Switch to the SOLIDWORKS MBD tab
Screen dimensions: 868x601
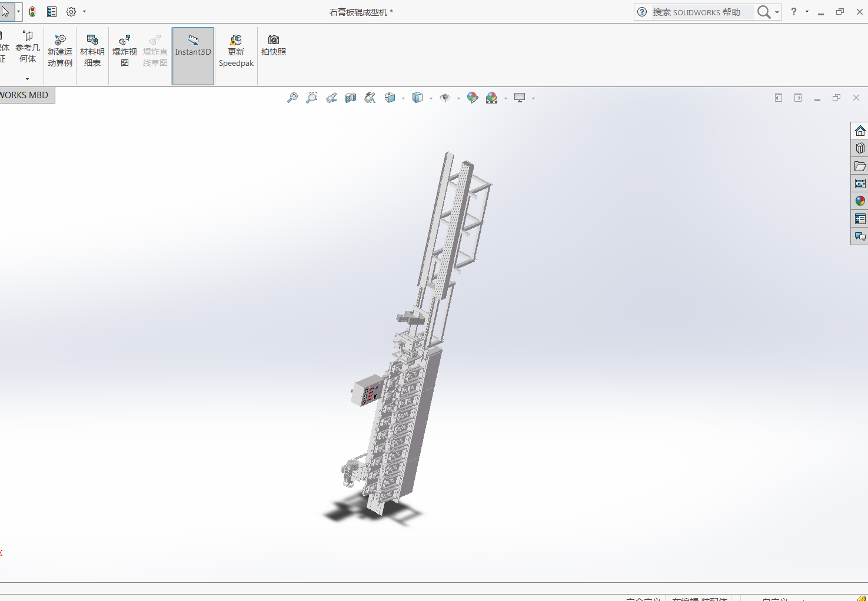coord(26,95)
